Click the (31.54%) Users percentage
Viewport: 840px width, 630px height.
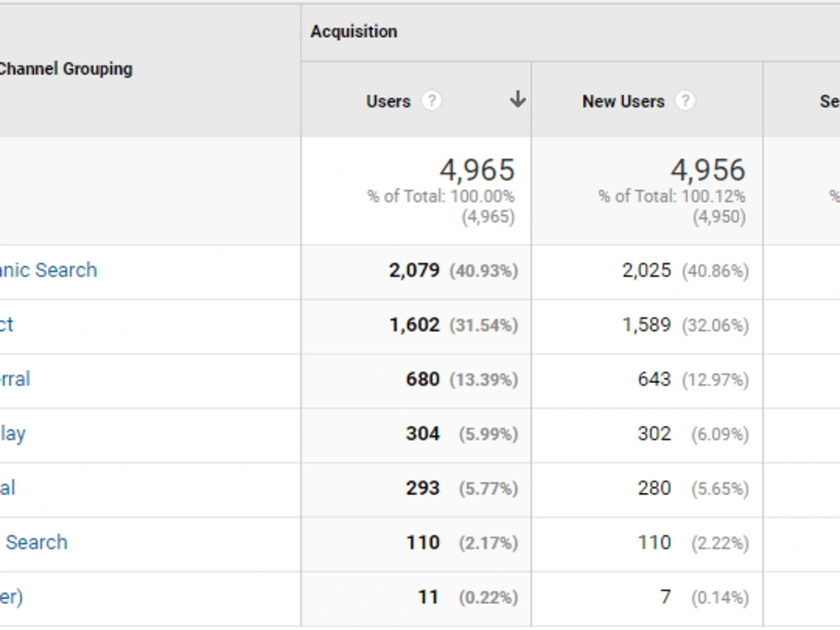(x=484, y=325)
